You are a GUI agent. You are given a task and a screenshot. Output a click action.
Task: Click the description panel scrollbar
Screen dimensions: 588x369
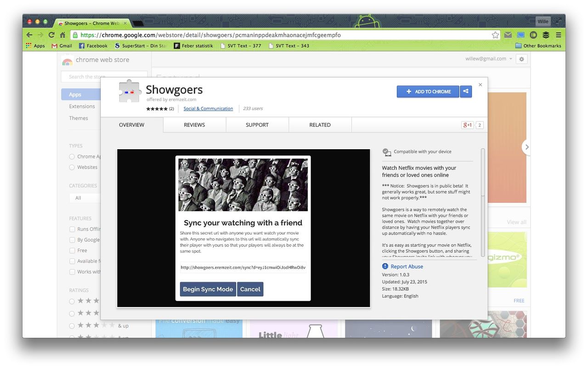pyautogui.click(x=482, y=202)
